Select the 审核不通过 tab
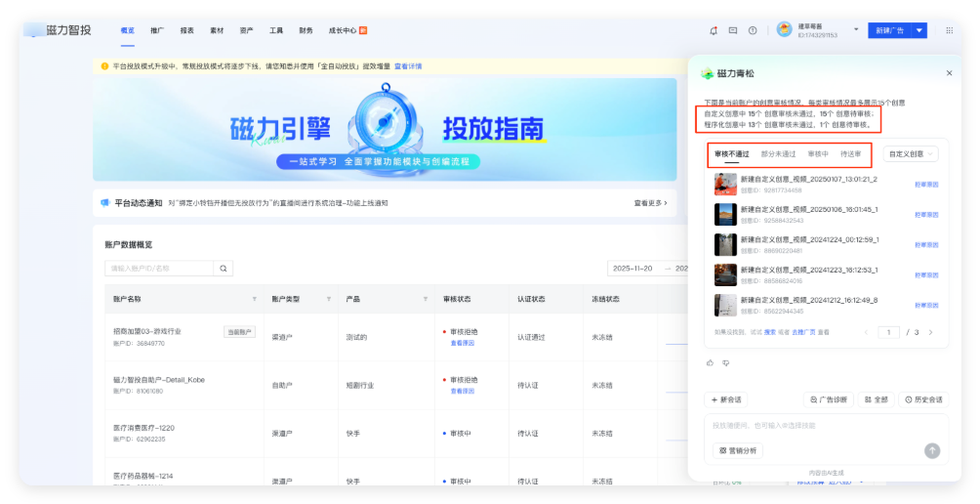Screen dimensions: 980x504 (x=732, y=153)
